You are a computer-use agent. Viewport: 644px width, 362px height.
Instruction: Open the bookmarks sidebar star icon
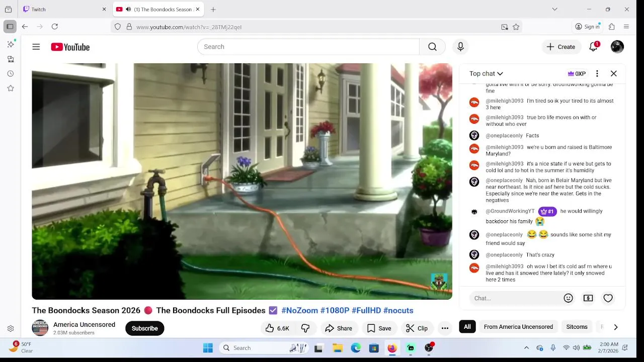point(11,88)
